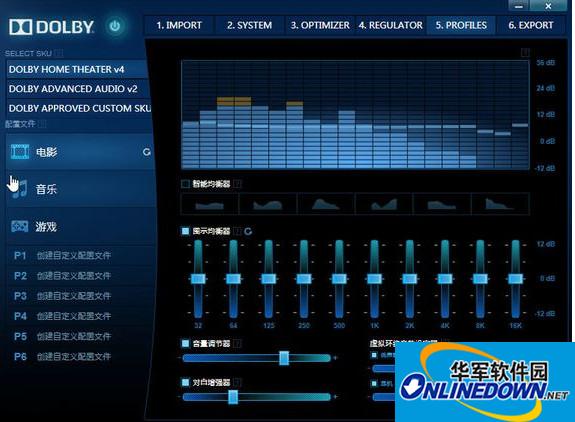Viewport: 575px width, 422px height.
Task: Choose third intelligent equalizer preset curve
Action: coord(326,203)
